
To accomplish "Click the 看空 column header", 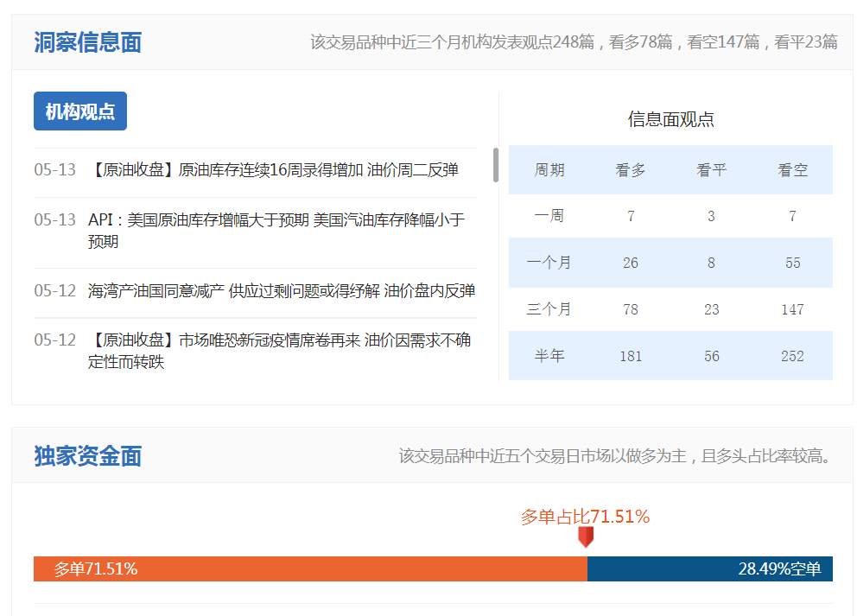I will pyautogui.click(x=792, y=170).
